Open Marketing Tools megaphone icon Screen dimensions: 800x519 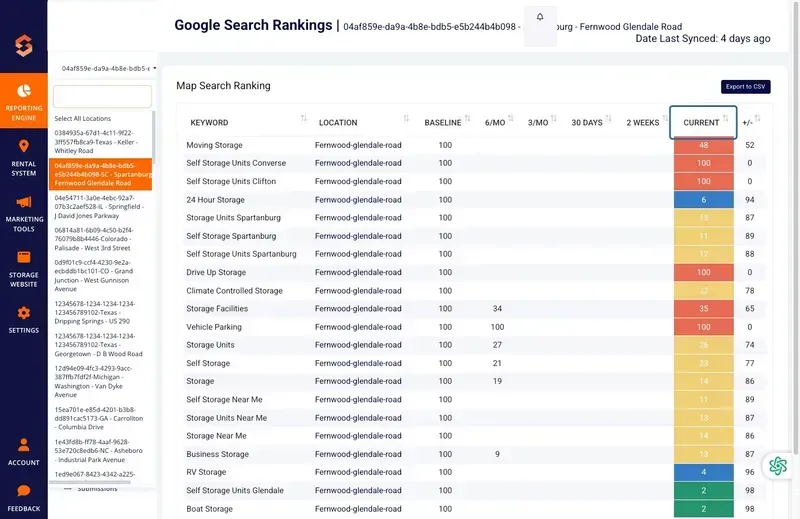(23, 202)
